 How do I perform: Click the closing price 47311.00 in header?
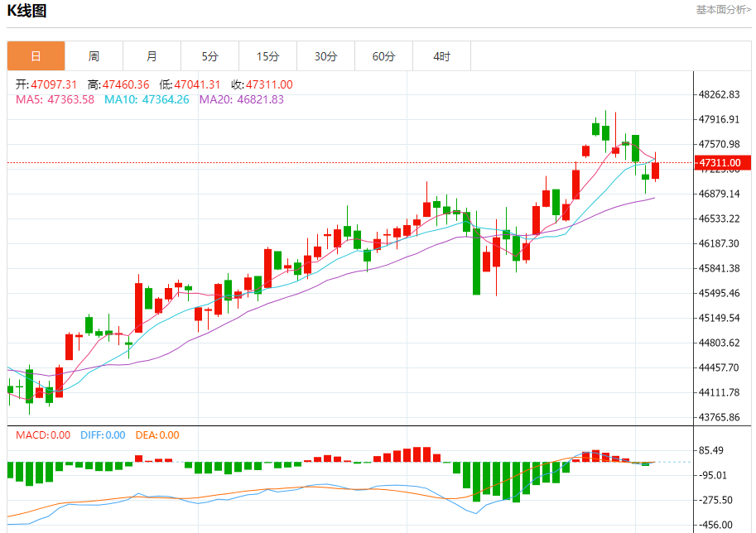269,84
